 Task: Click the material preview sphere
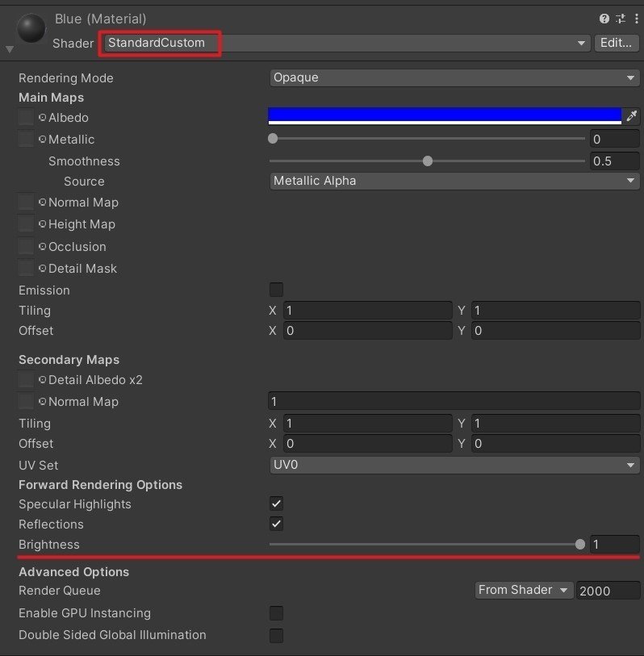[31, 28]
